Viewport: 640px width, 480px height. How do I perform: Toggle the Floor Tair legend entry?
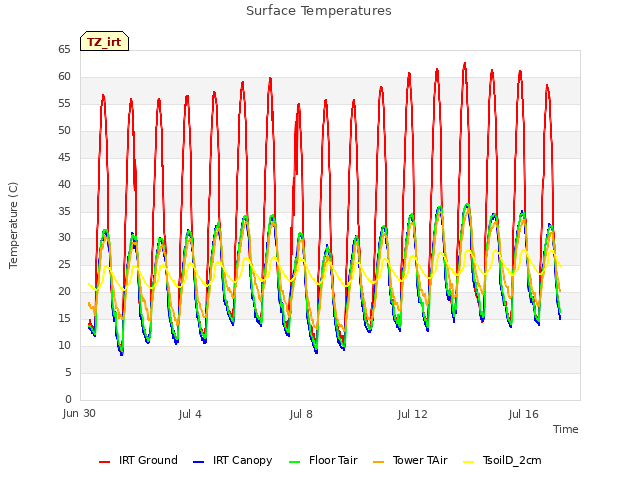pos(323,460)
